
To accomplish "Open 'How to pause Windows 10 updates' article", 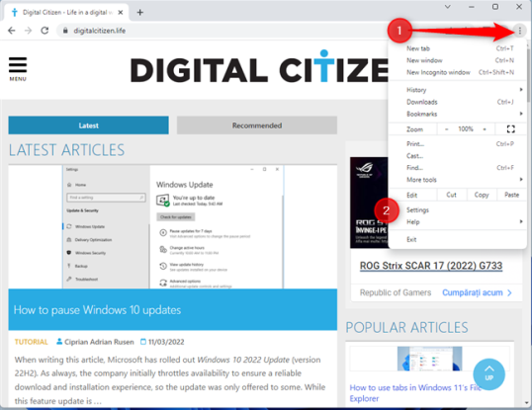I will point(97,309).
